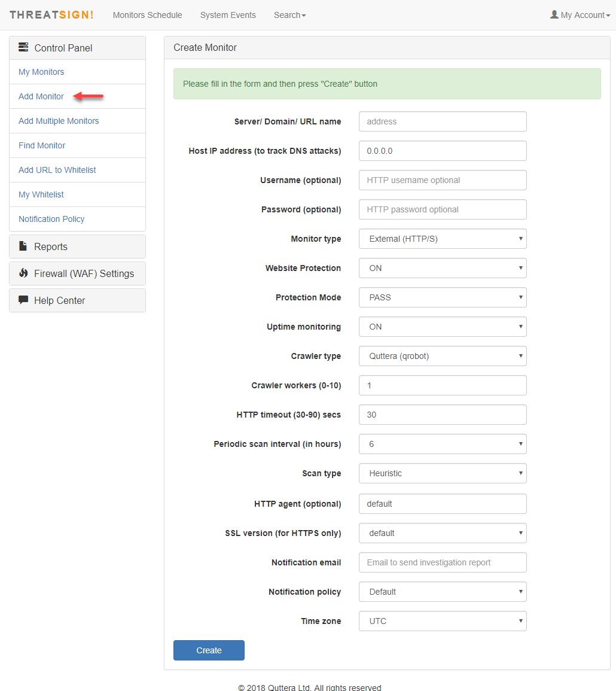This screenshot has width=616, height=691.
Task: Click the green fill-in-form notice text
Action: [280, 84]
